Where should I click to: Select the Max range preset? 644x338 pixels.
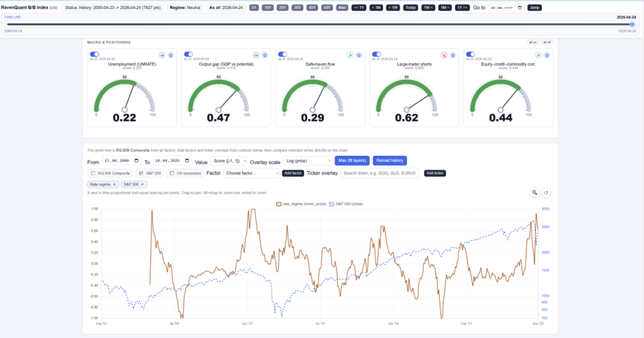[343, 8]
